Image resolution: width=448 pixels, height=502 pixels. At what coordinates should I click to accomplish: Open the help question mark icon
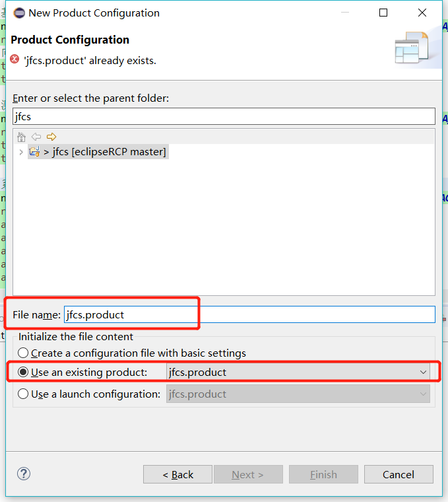[x=24, y=474]
